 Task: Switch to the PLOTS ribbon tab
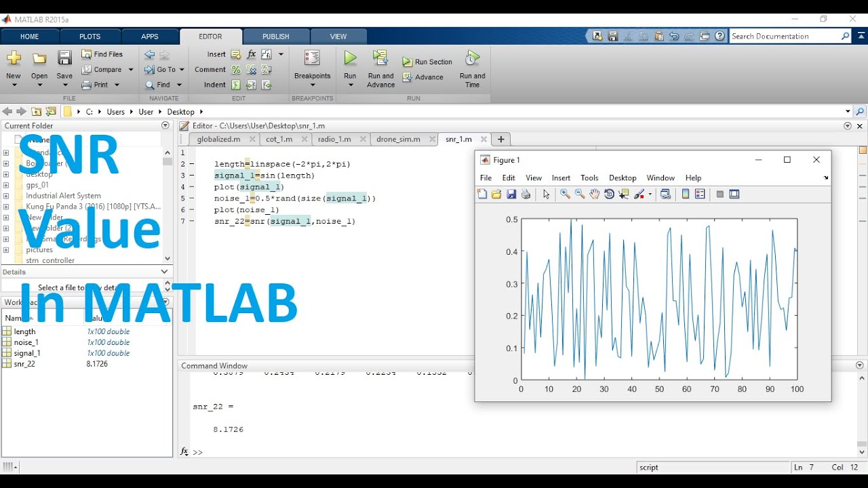pos(90,37)
